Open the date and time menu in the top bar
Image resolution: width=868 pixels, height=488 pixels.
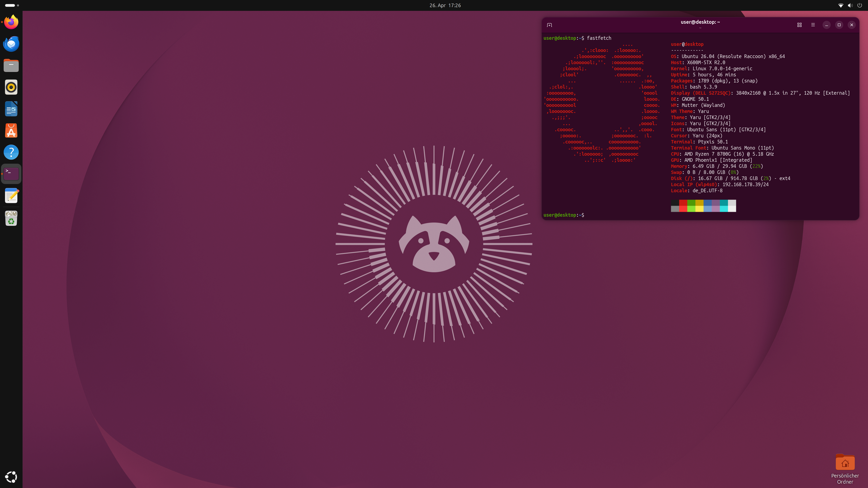click(445, 5)
